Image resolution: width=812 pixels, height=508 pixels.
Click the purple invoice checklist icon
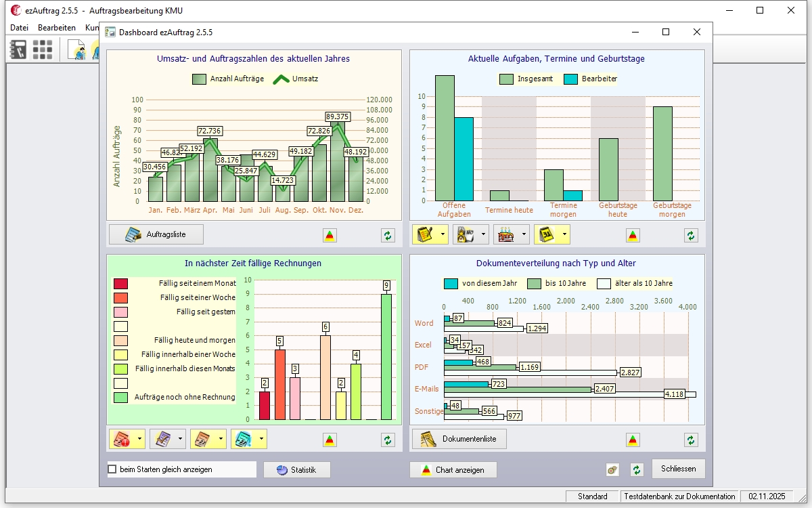(x=162, y=440)
